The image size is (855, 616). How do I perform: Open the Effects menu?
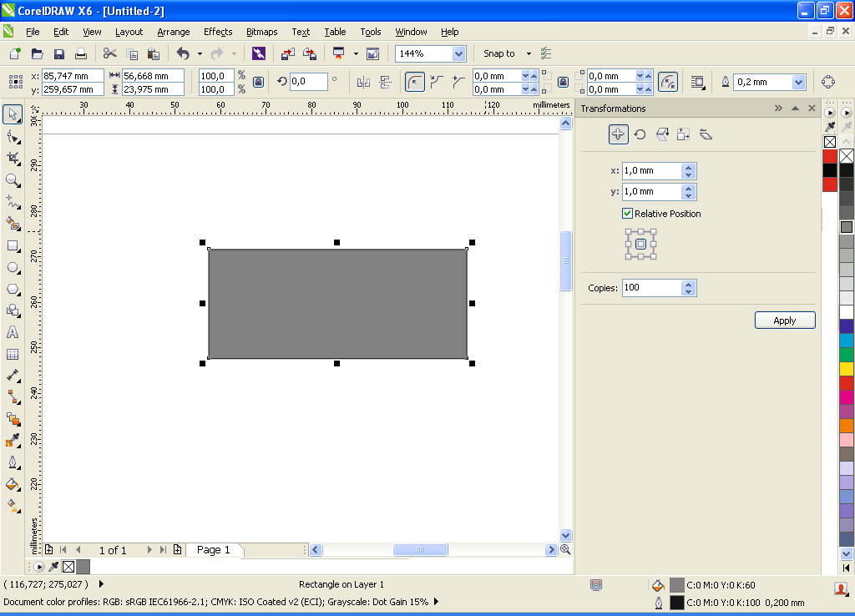tap(218, 32)
